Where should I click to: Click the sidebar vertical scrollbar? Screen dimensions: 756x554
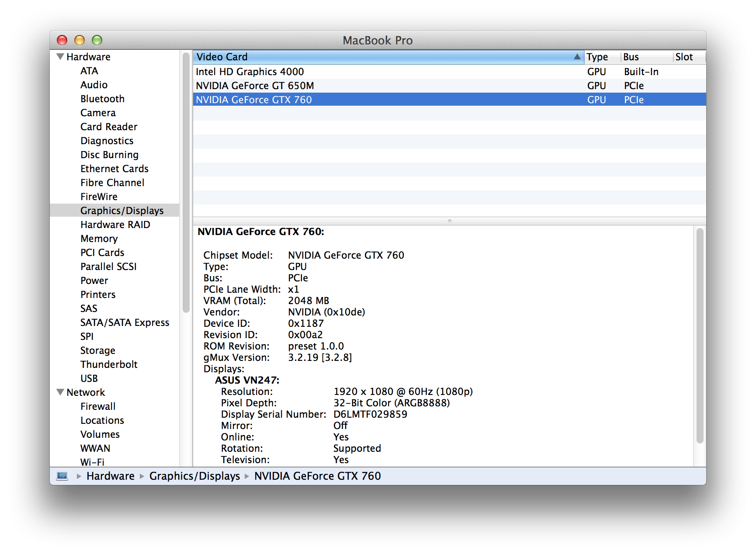tap(186, 183)
